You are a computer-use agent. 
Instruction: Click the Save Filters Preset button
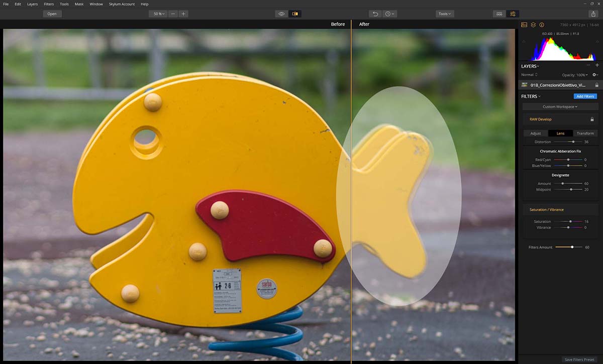[579, 359]
